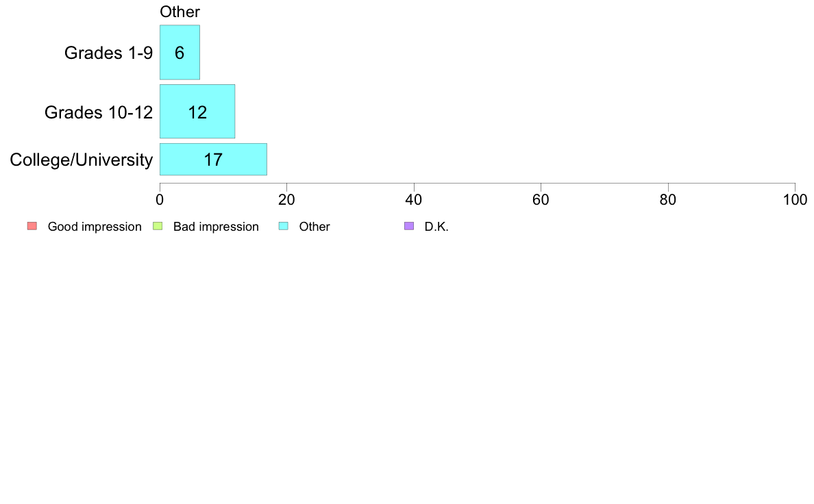Click the D.K. legend label text

436,227
